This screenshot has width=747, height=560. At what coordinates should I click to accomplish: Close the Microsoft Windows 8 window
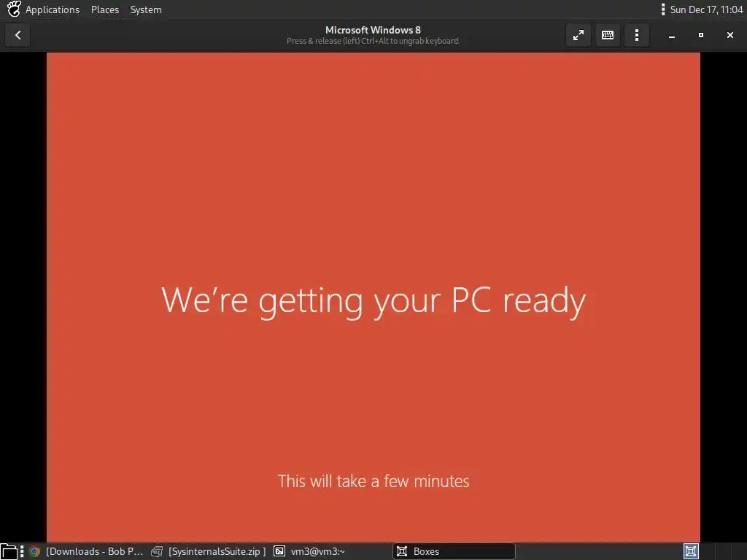(729, 35)
